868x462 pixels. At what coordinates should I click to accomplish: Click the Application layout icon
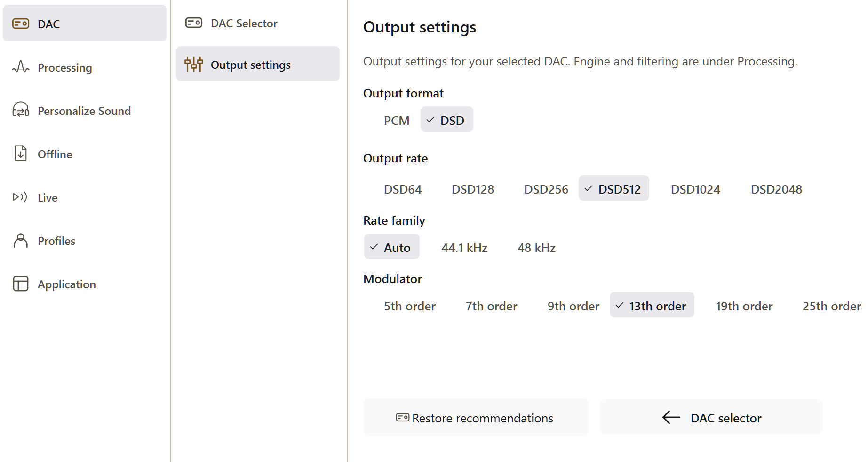click(21, 284)
